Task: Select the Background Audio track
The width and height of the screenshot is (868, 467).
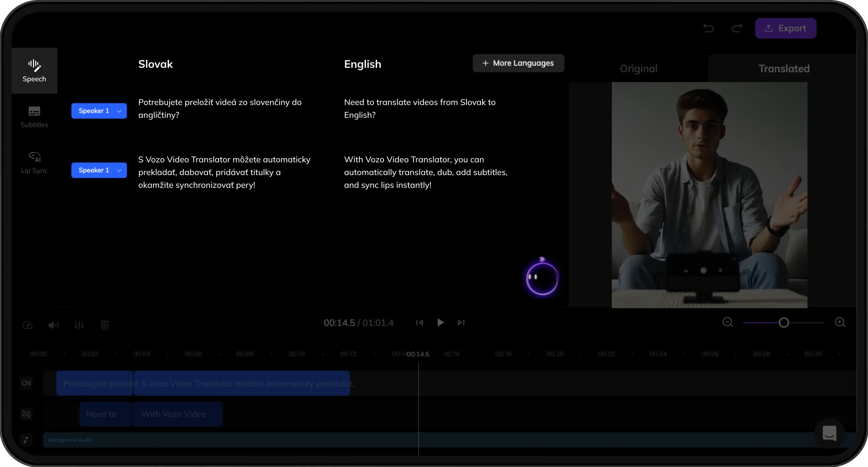Action: (x=450, y=440)
